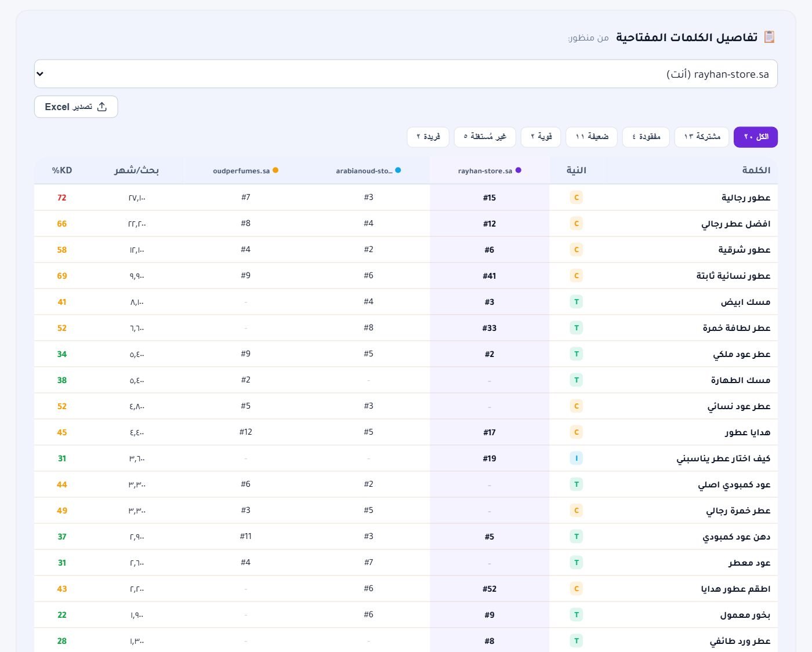Click the C intent badge for هدايا عطور

point(577,432)
